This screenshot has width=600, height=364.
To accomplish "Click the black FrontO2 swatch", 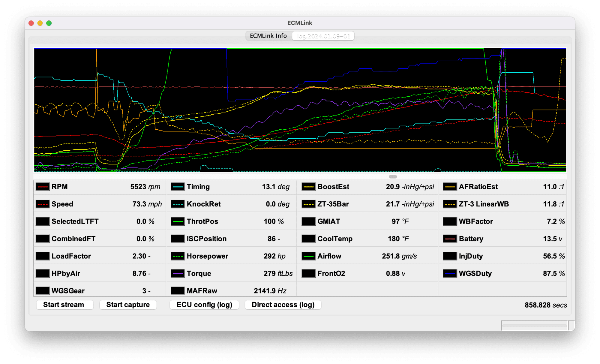I will (x=308, y=273).
